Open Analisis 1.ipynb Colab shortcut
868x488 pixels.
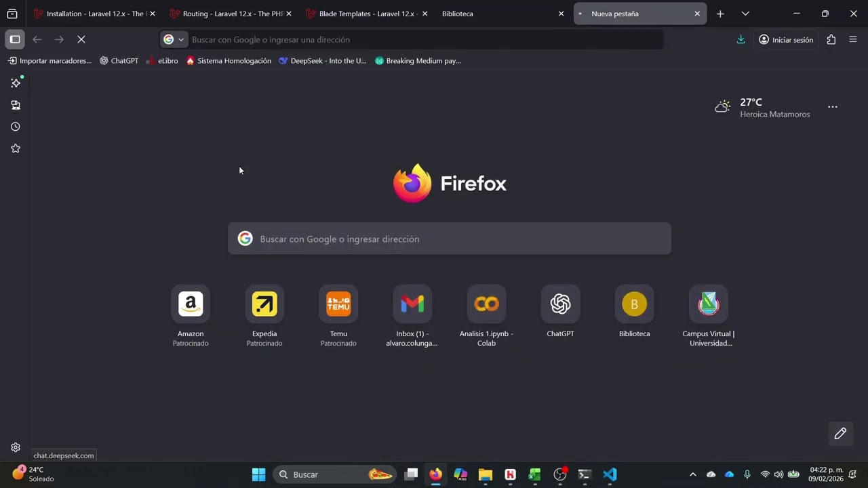click(486, 317)
